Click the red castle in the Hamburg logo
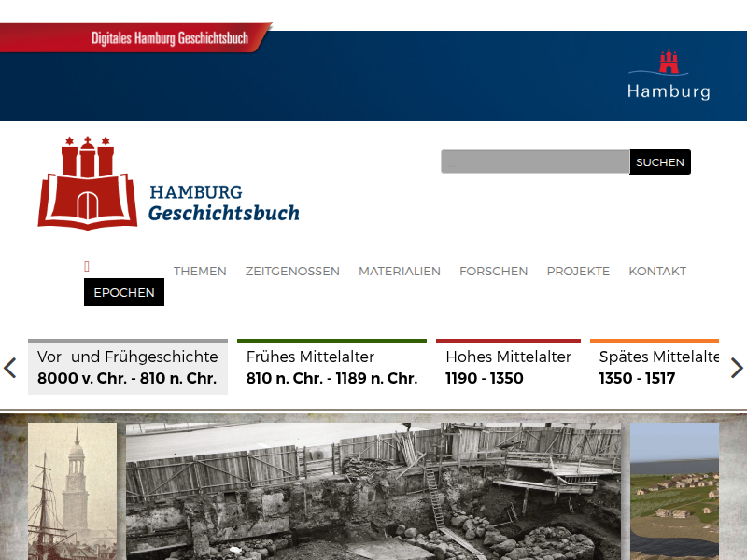The height and width of the screenshot is (560, 747). 669,59
